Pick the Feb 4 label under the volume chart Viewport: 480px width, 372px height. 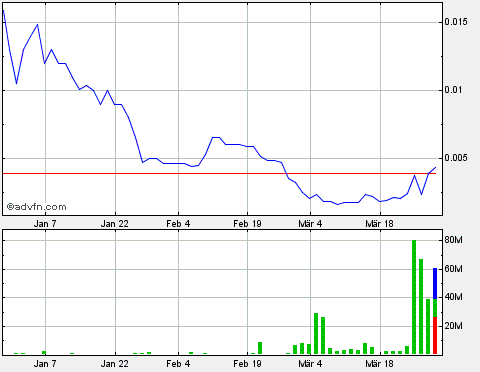178,364
